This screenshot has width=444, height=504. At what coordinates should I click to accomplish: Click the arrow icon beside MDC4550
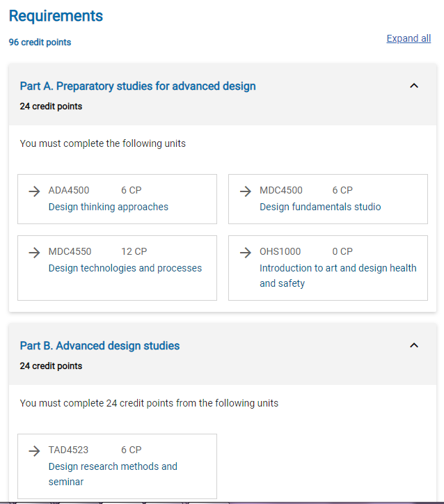pyautogui.click(x=34, y=253)
